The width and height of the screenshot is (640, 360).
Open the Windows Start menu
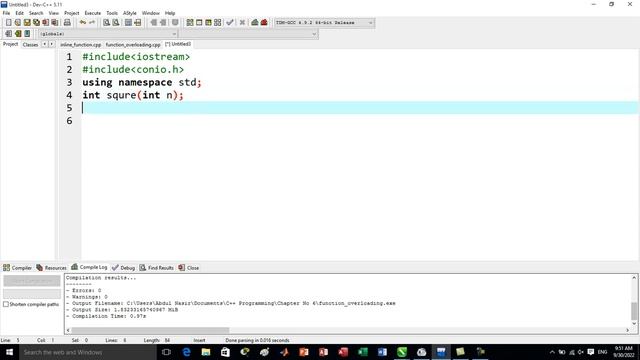[x=9, y=352]
